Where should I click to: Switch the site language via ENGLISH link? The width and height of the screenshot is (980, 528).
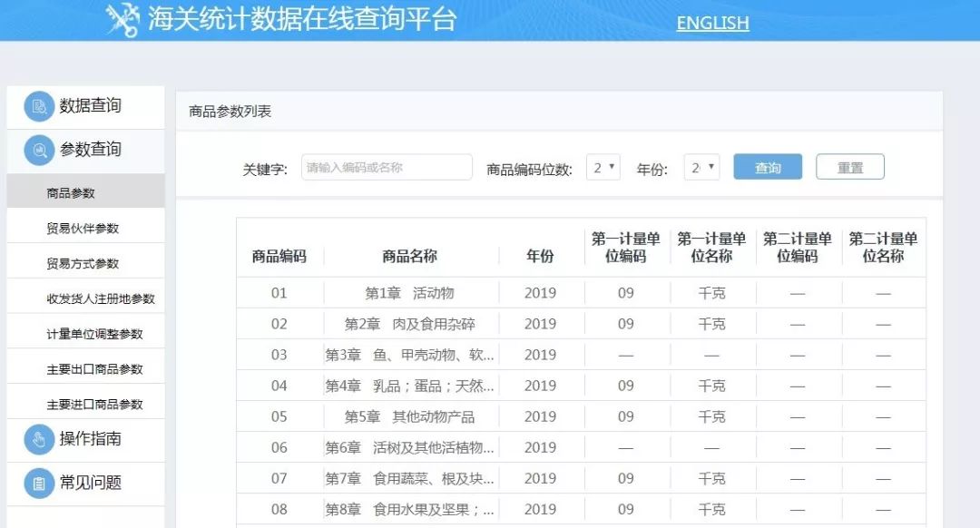[x=711, y=23]
